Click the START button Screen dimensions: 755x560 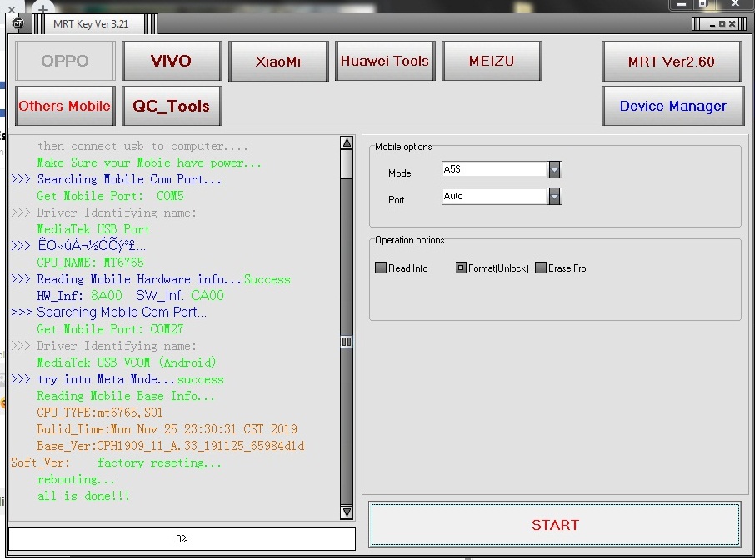coord(555,524)
